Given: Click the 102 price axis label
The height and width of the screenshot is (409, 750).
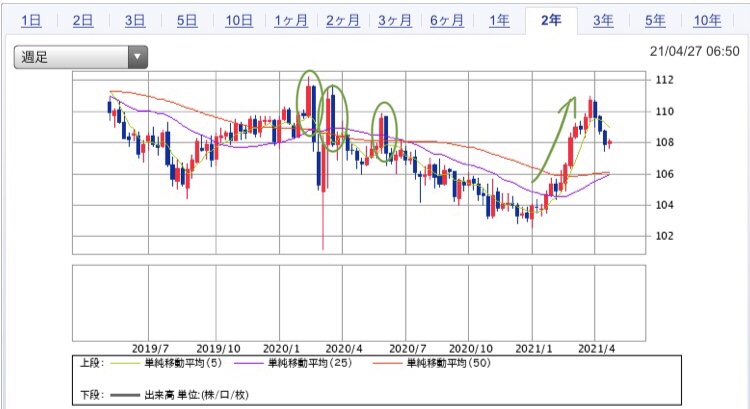Looking at the screenshot, I should [x=664, y=236].
